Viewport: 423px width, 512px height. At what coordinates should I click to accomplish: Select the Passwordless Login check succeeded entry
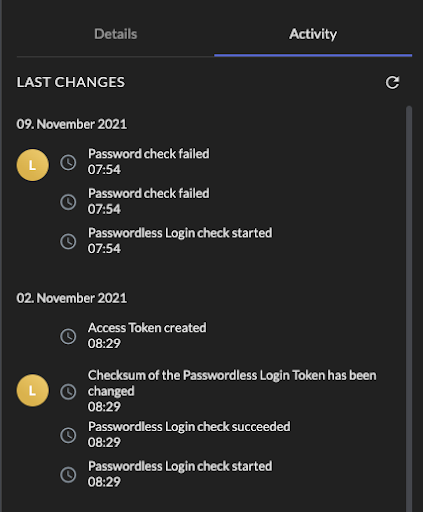189,434
